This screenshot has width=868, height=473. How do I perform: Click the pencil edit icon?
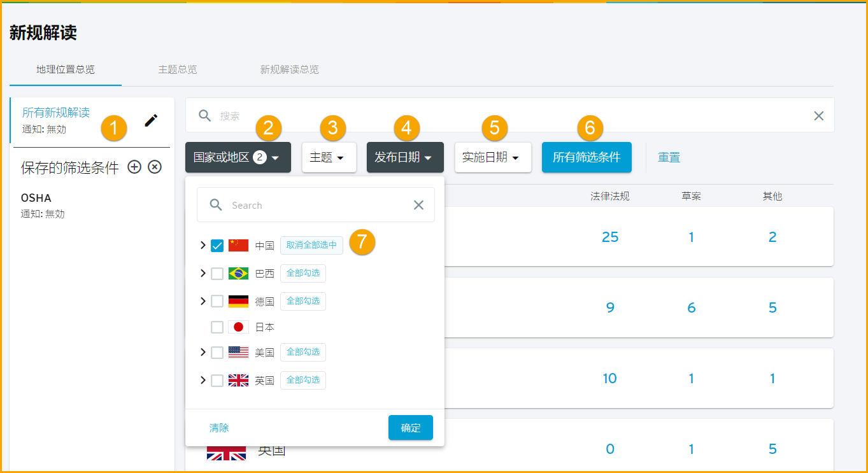(151, 120)
